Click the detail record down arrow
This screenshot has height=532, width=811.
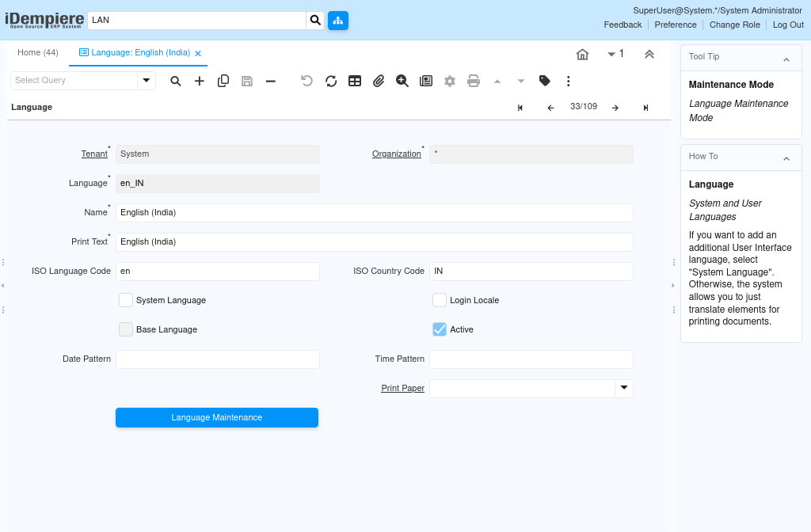click(x=521, y=82)
